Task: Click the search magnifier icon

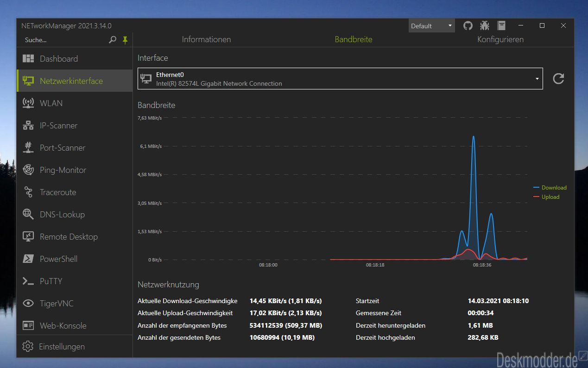Action: (113, 40)
